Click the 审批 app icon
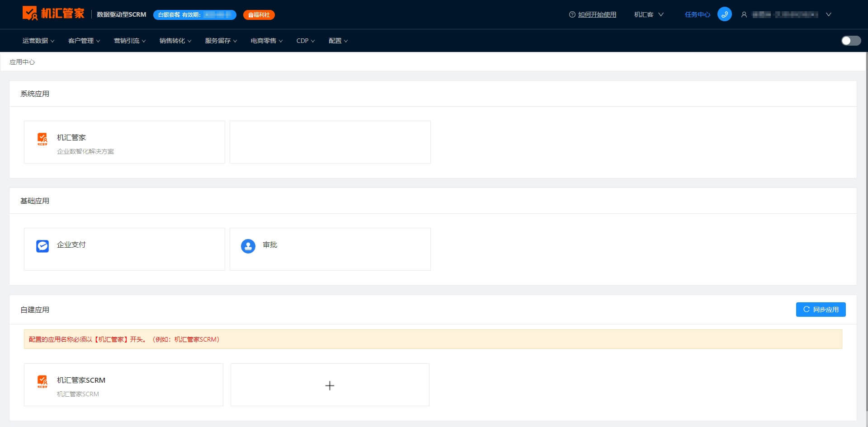The width and height of the screenshot is (868, 427). [248, 246]
